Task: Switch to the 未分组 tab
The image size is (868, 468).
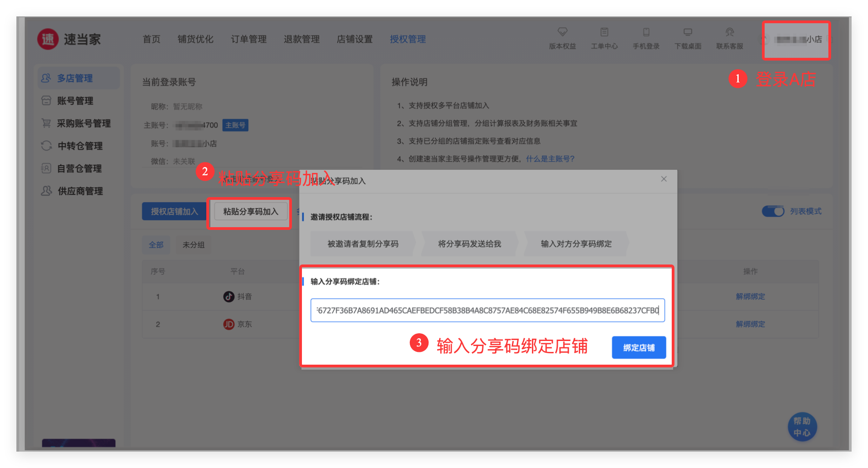Action: (194, 245)
